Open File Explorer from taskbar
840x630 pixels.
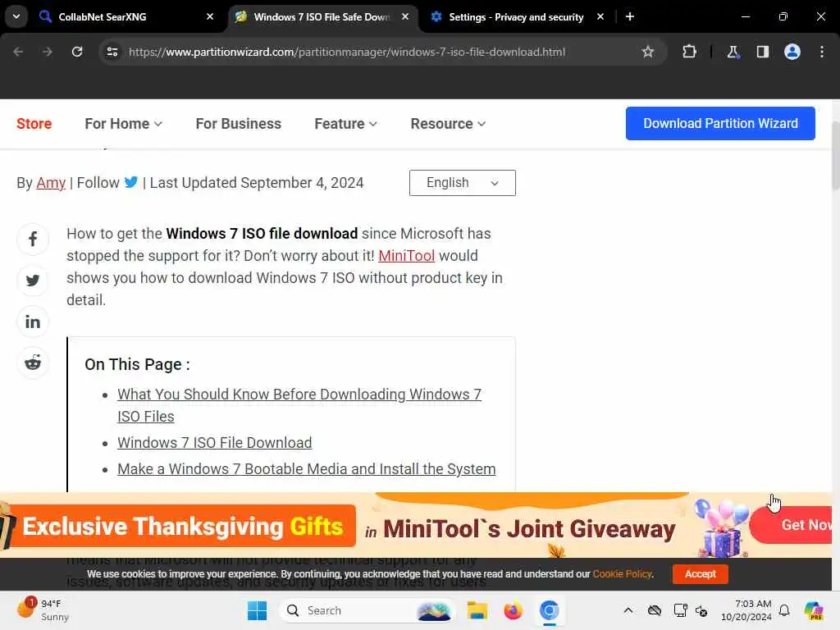click(477, 610)
